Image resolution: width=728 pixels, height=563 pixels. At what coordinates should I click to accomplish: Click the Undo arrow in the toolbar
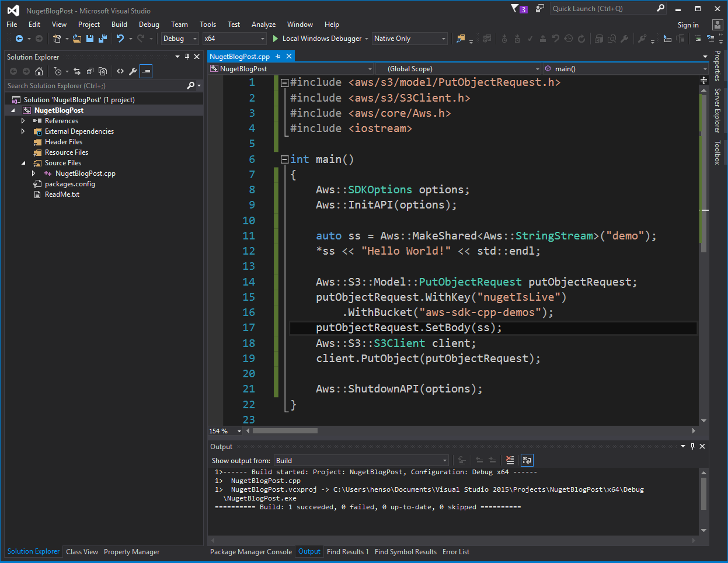tap(120, 39)
